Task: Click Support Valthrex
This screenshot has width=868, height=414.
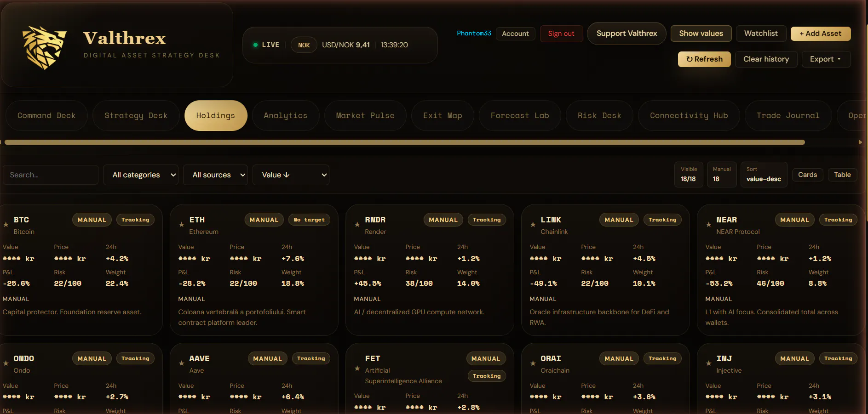Action: [x=627, y=34]
